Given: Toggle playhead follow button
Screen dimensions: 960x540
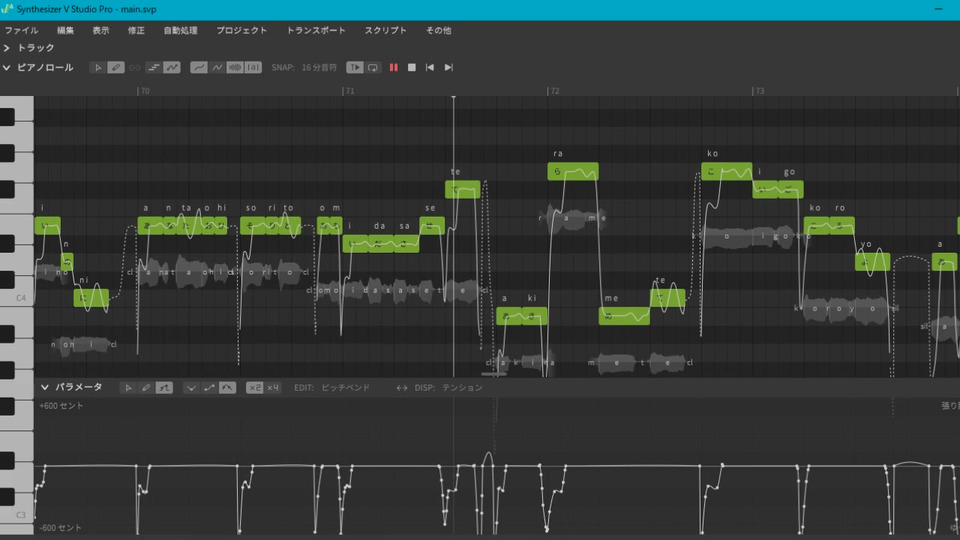Looking at the screenshot, I should [354, 67].
